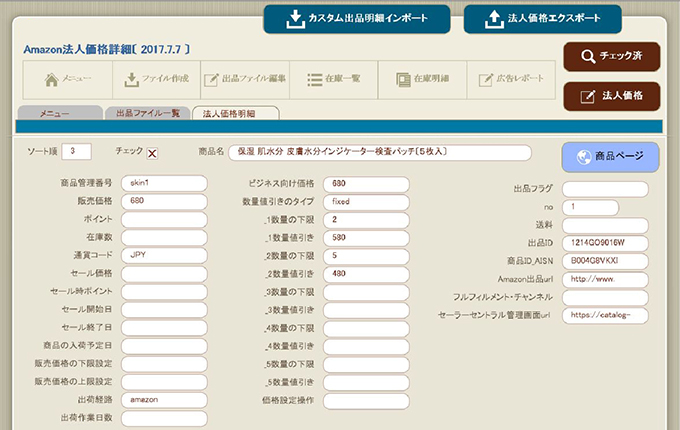Click the 価格設定操作 field
680x430 pixels.
[366, 401]
